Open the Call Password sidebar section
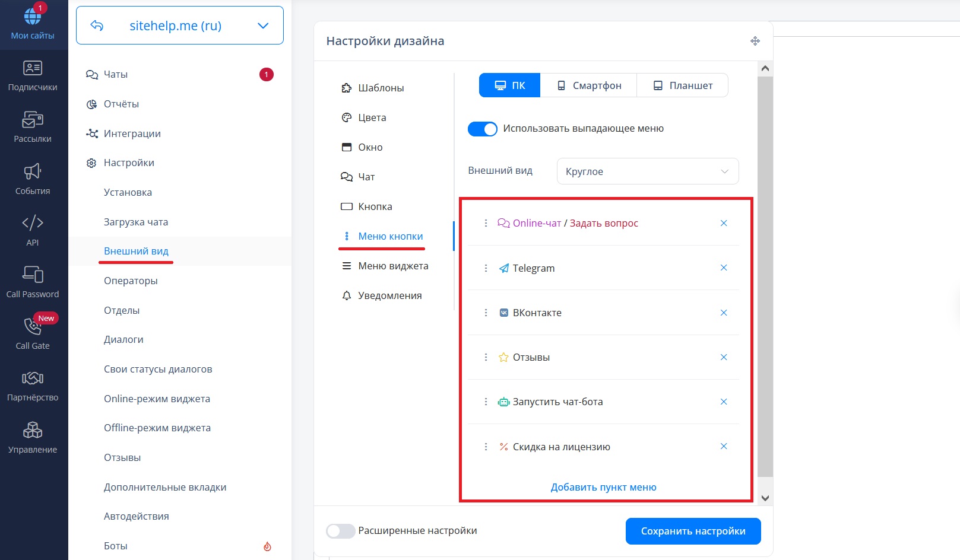Screen dimensions: 960x560 pyautogui.click(x=33, y=281)
